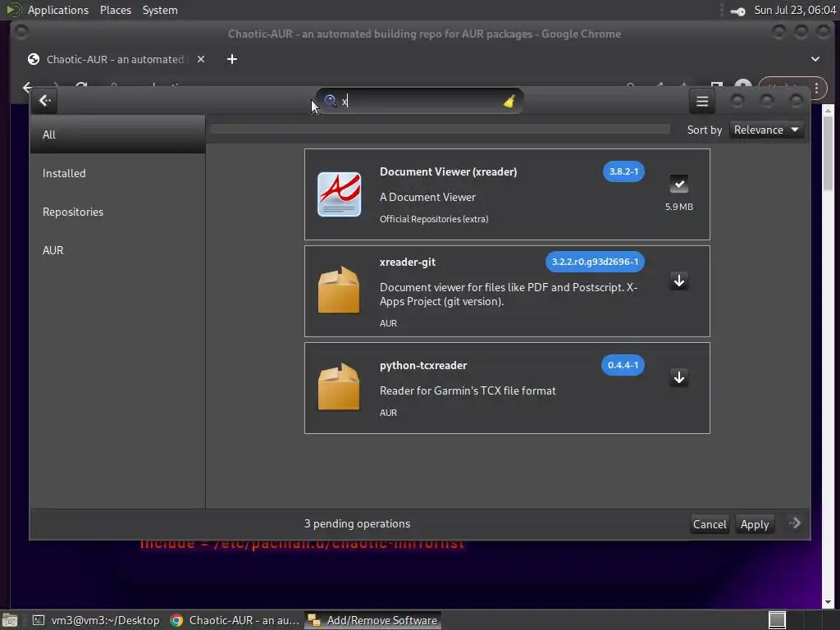Click 'Reader for Garmin's TCX file format' description
Viewport: 840px width, 630px height.
pos(468,390)
